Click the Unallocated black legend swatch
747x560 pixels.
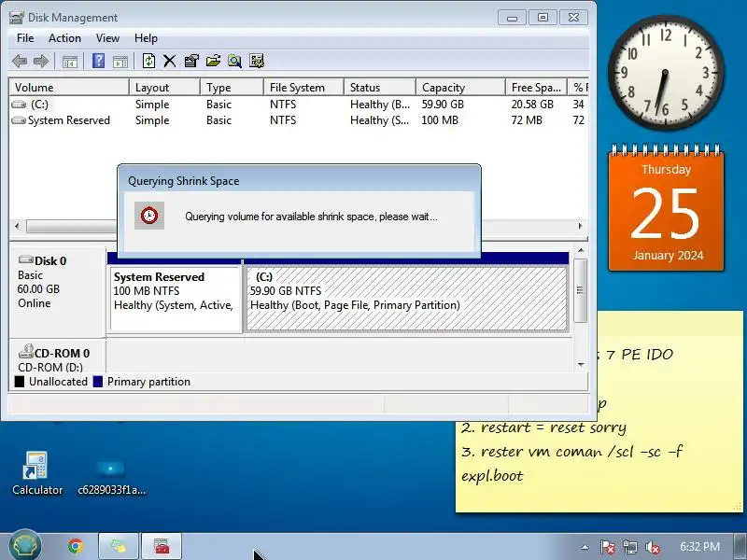20,382
